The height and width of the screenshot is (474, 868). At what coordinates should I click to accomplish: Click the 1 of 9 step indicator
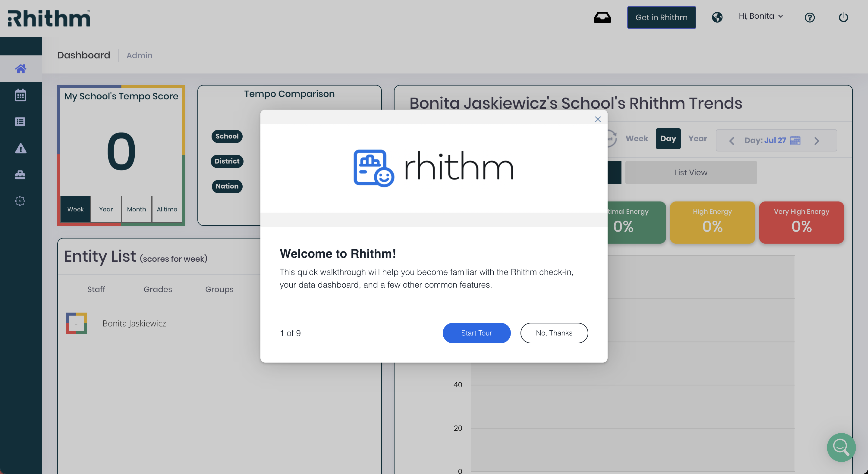tap(290, 333)
